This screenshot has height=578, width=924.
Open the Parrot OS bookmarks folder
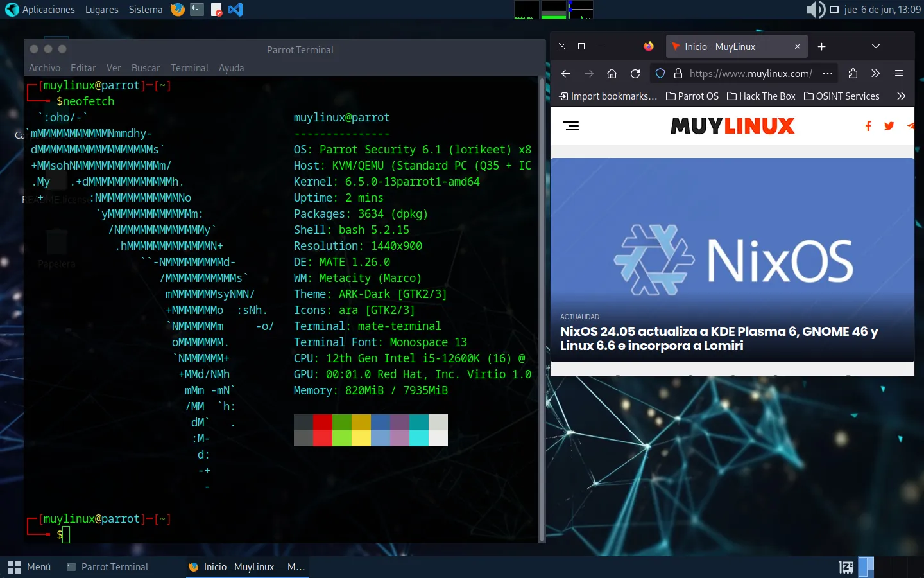692,96
